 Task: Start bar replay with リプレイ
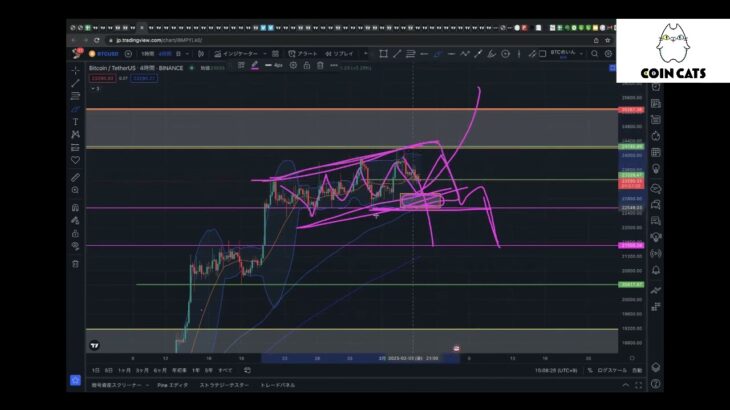339,54
